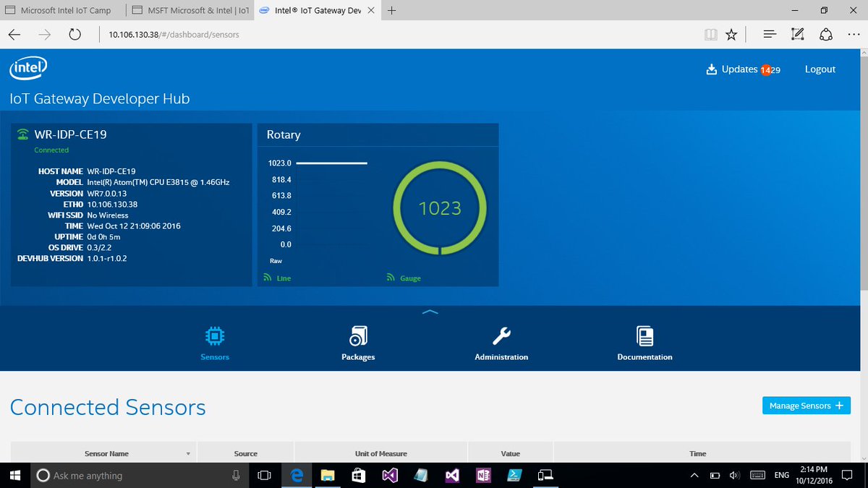The image size is (868, 488).
Task: Switch to Microsoft Intel IoT Camp tab
Action: coord(62,11)
